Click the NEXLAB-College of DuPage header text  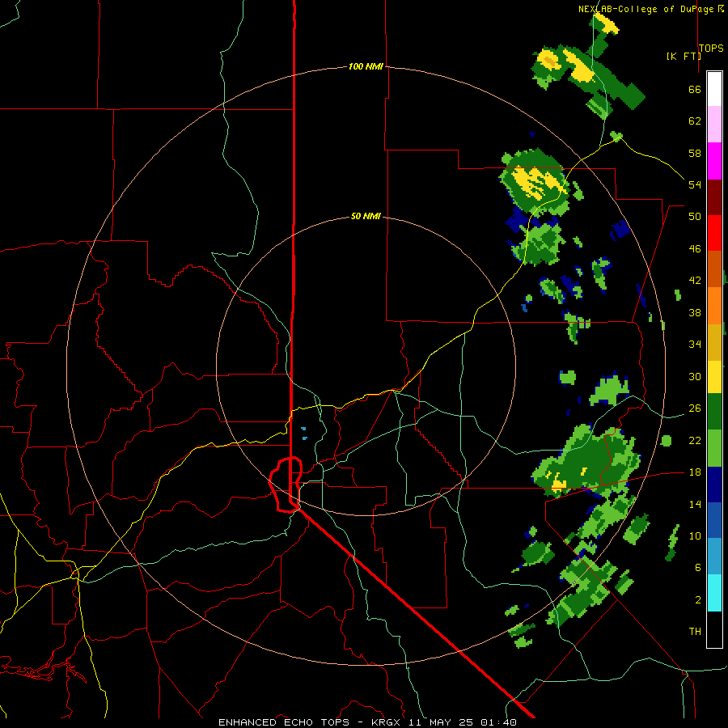pos(645,9)
